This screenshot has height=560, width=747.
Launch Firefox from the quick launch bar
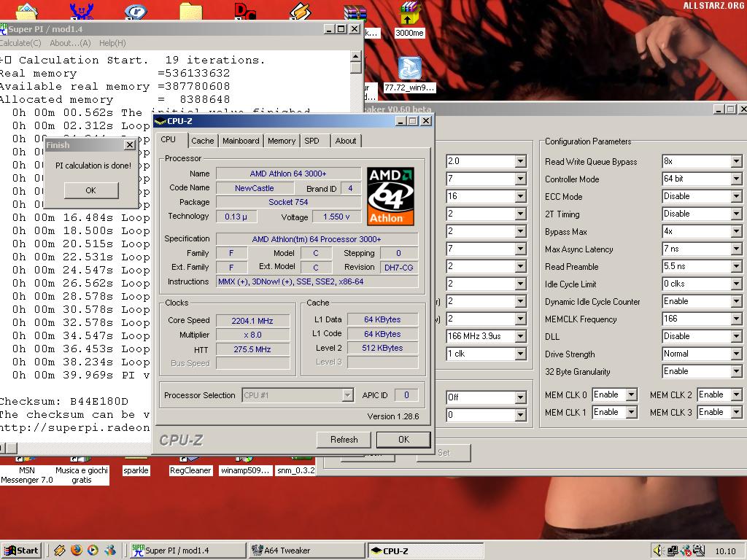(76, 551)
